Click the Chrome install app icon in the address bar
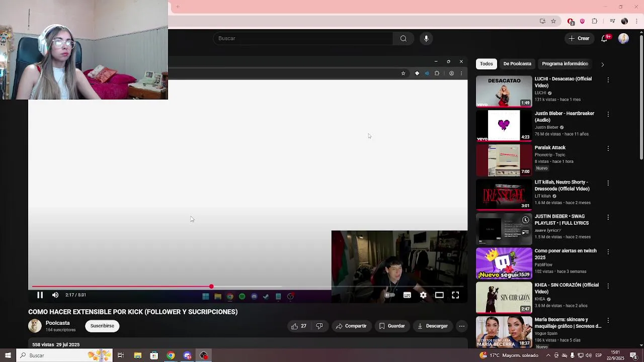 [542, 21]
